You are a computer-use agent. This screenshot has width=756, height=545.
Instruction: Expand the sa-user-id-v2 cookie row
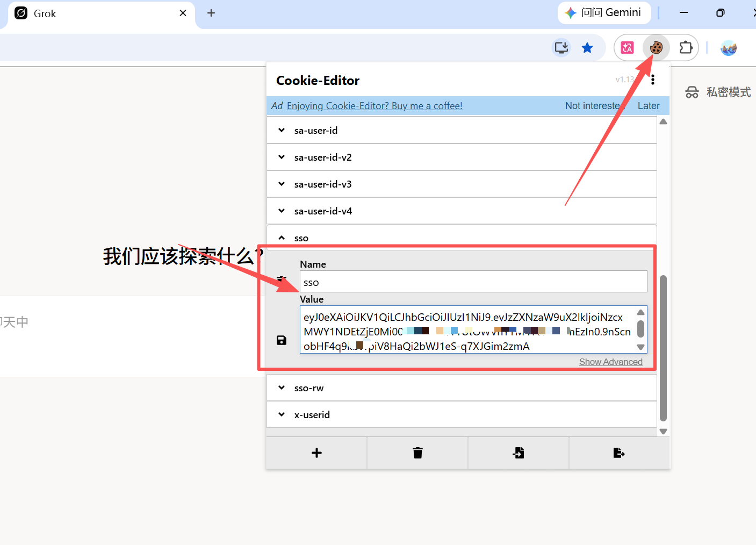point(462,157)
